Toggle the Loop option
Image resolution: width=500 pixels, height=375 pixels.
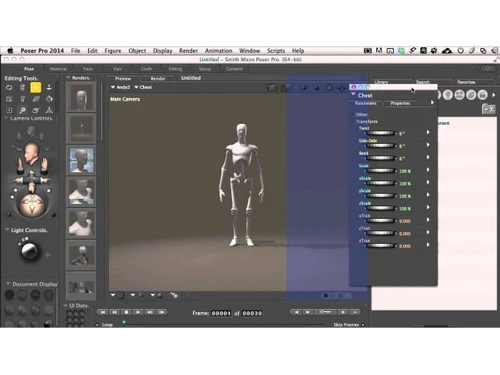point(97,324)
